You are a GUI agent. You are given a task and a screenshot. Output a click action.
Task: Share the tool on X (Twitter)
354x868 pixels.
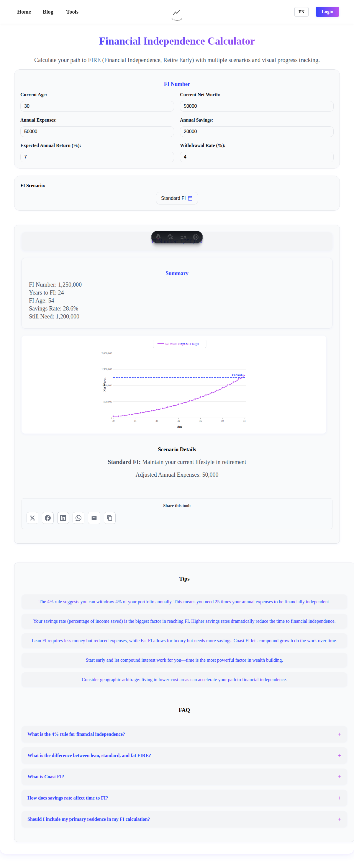[32, 518]
